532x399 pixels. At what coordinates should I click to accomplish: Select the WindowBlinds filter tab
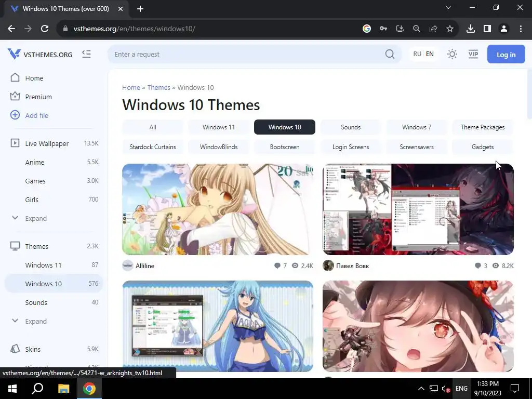[219, 147]
